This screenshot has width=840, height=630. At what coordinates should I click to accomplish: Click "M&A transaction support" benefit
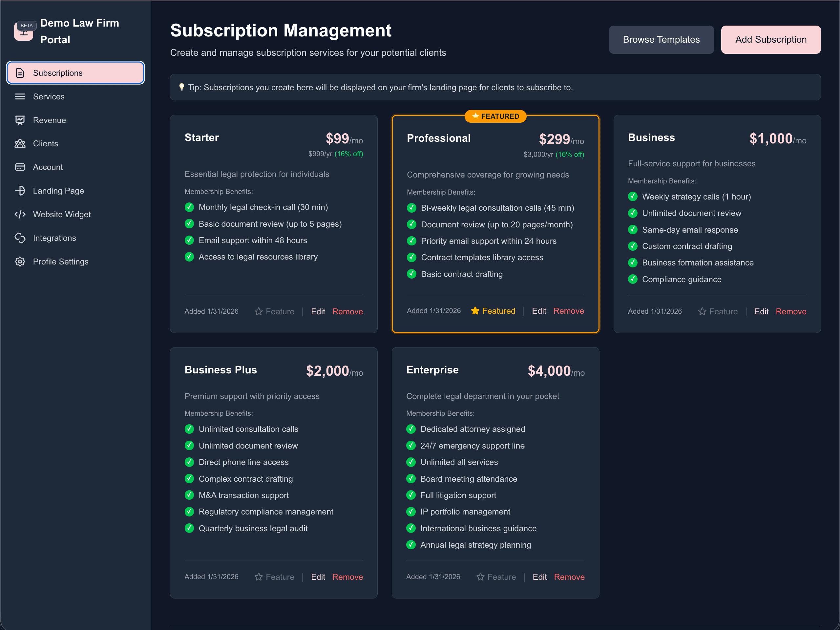point(243,495)
